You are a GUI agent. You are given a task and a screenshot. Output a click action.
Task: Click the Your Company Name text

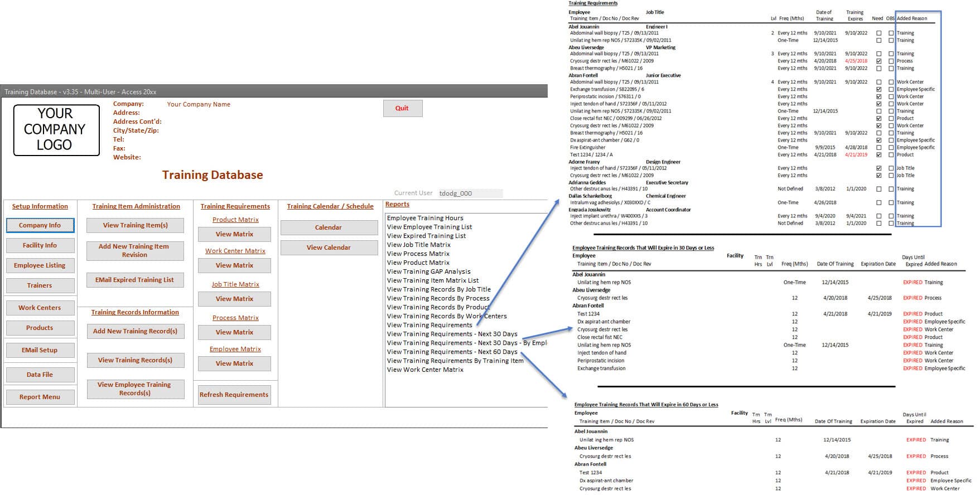199,104
